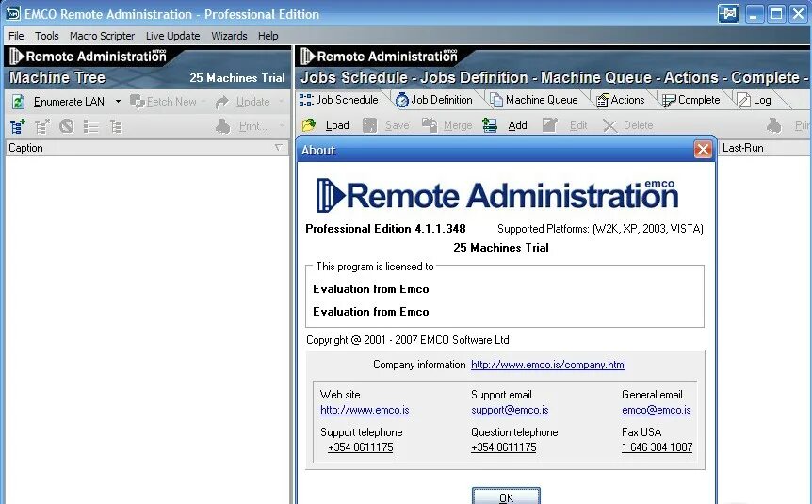This screenshot has height=504, width=812.
Task: Open the company.html information link
Action: click(x=548, y=365)
